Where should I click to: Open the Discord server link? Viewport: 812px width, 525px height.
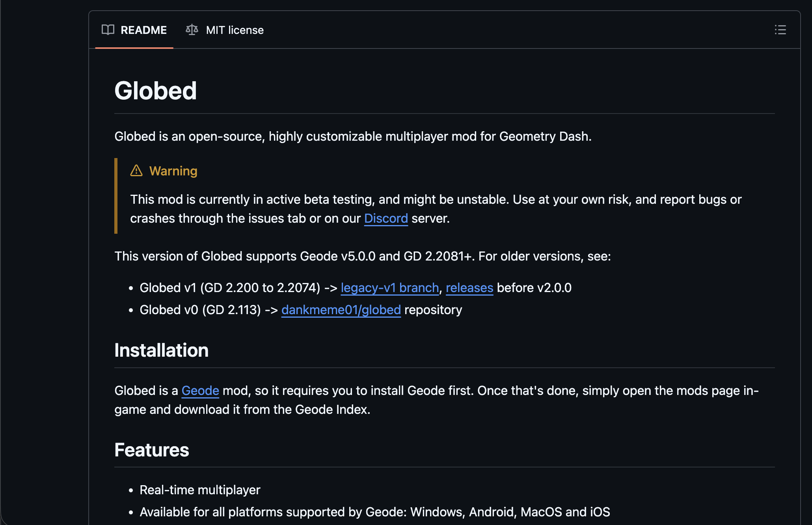[386, 218]
